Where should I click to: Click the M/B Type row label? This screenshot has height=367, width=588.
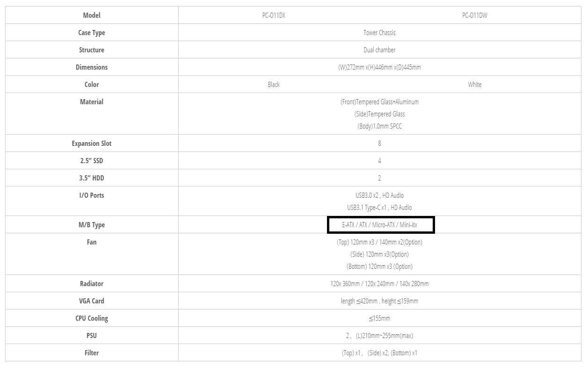pos(92,225)
